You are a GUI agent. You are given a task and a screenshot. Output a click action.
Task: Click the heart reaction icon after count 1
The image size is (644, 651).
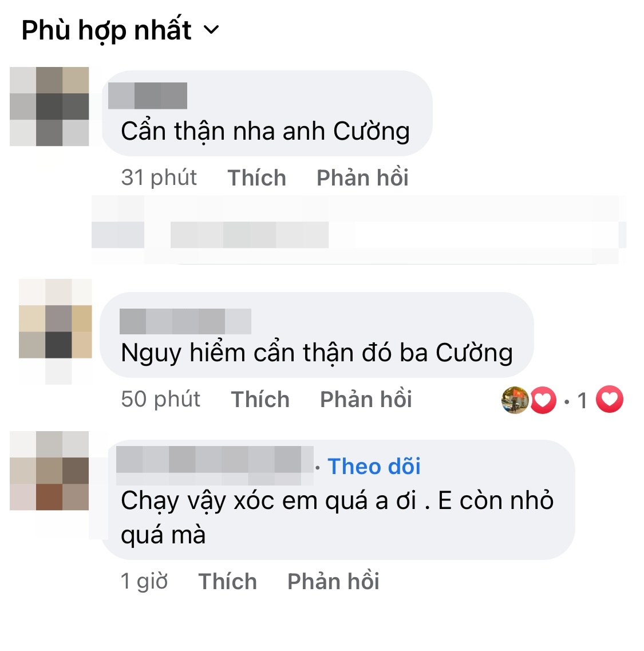(x=610, y=400)
